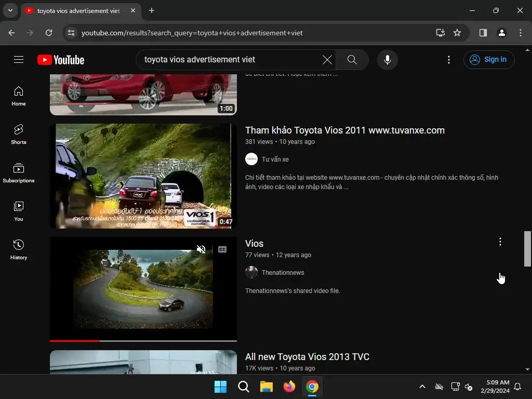Toggle captions on Vios preview
This screenshot has width=532, height=399.
pos(222,249)
